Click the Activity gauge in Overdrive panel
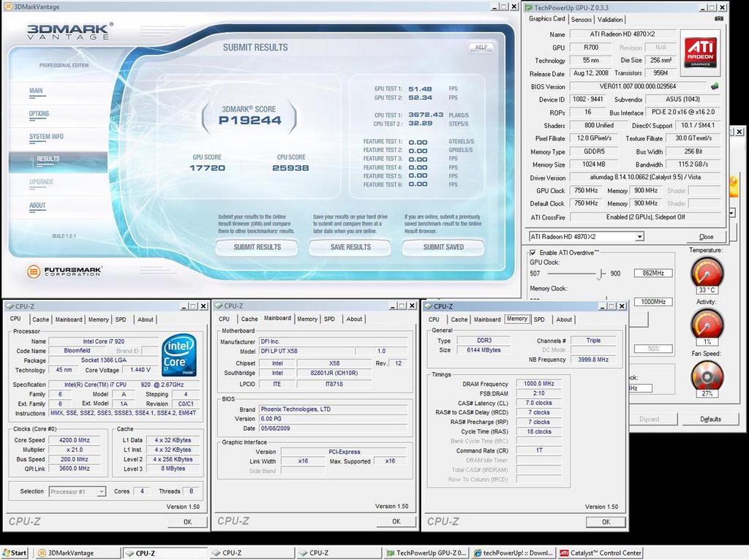Screen dimensions: 749x560 tap(707, 324)
